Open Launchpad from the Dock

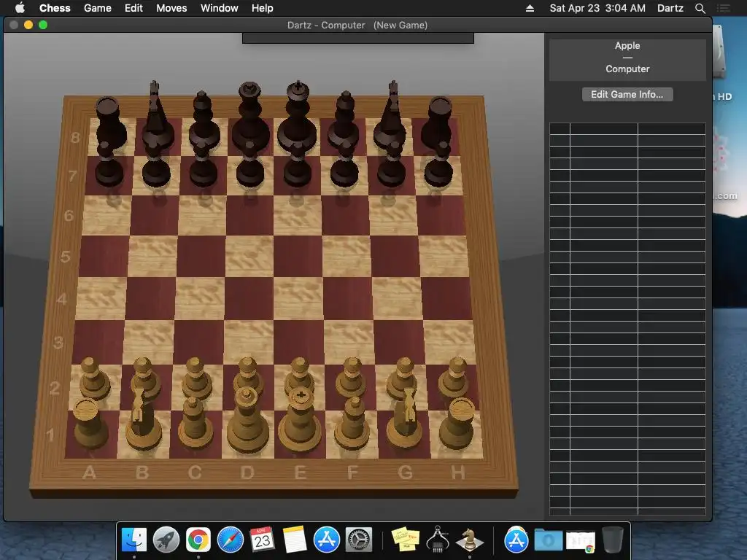[x=166, y=540]
